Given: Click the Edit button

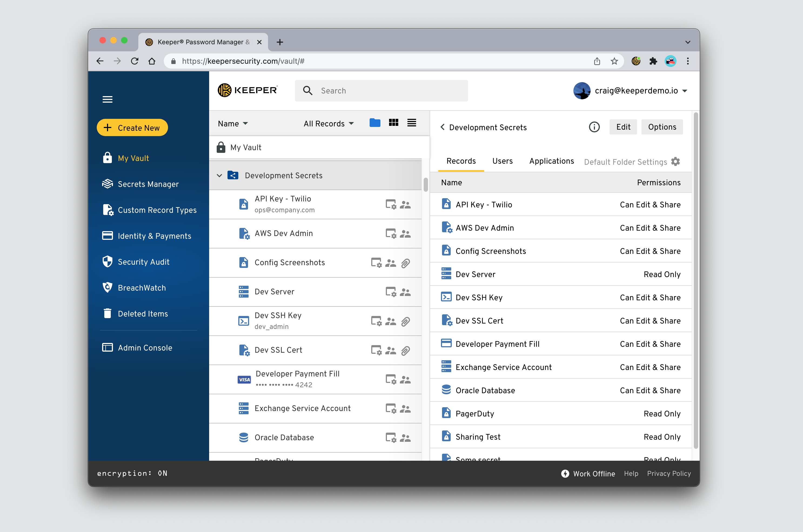Looking at the screenshot, I should pyautogui.click(x=623, y=127).
